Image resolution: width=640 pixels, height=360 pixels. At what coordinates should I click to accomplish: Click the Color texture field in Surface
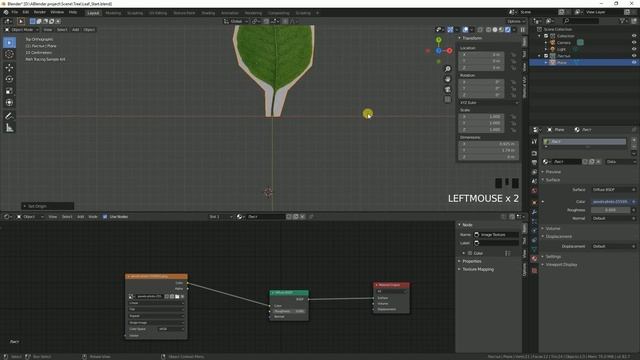pos(611,202)
